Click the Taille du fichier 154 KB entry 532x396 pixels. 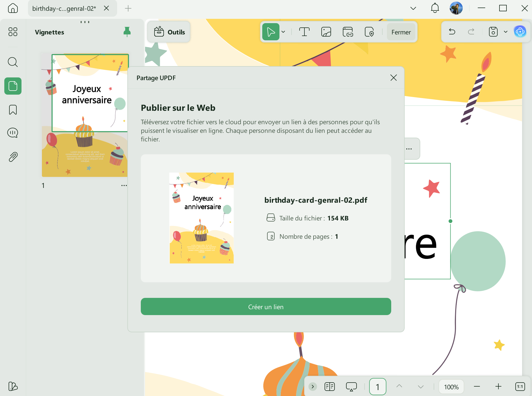[x=308, y=218]
